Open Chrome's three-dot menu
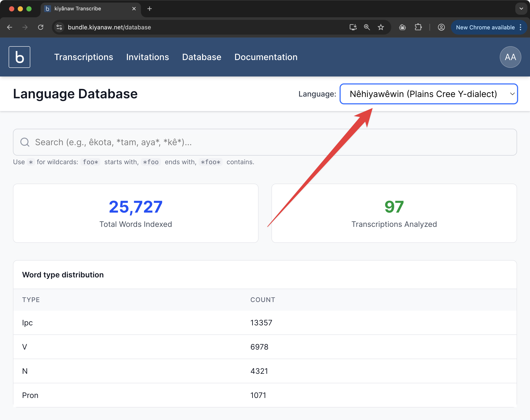Image resolution: width=530 pixels, height=420 pixels. point(521,27)
